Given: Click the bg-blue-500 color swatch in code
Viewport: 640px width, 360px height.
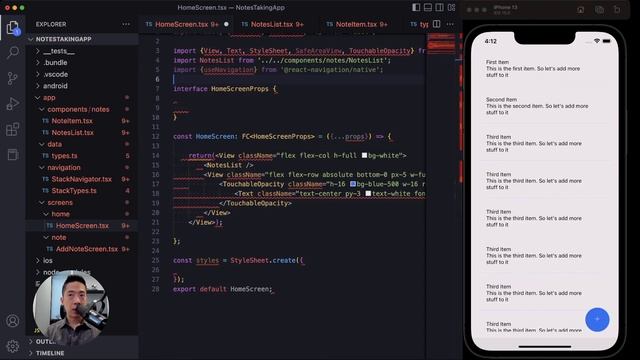Looking at the screenshot, I should [353, 184].
